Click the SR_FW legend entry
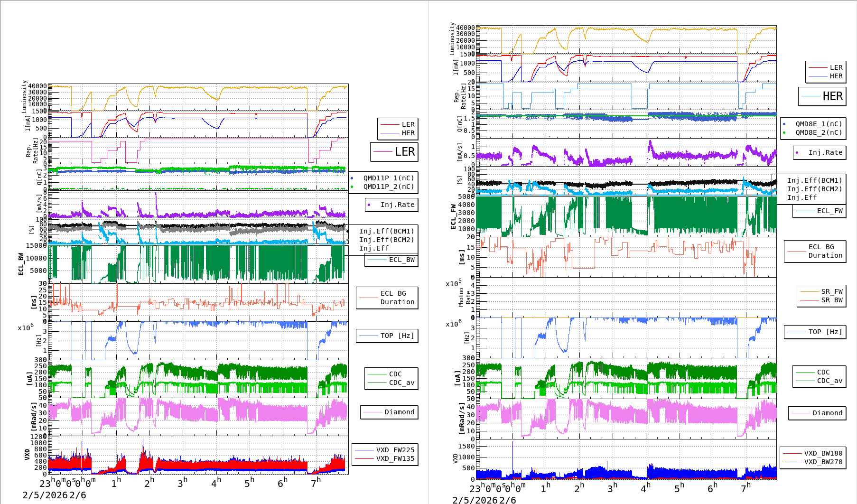857x504 pixels. [x=821, y=291]
